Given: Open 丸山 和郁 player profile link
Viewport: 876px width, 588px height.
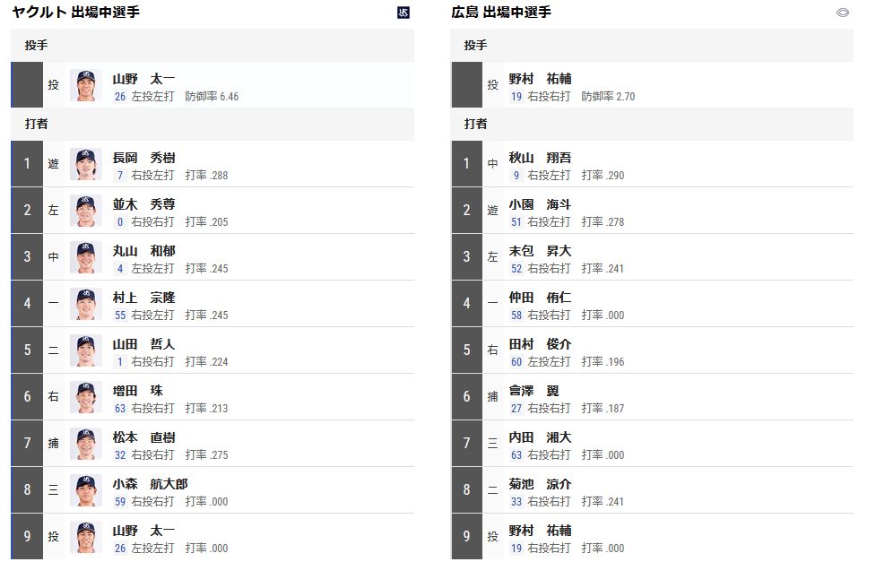Looking at the screenshot, I should [144, 251].
